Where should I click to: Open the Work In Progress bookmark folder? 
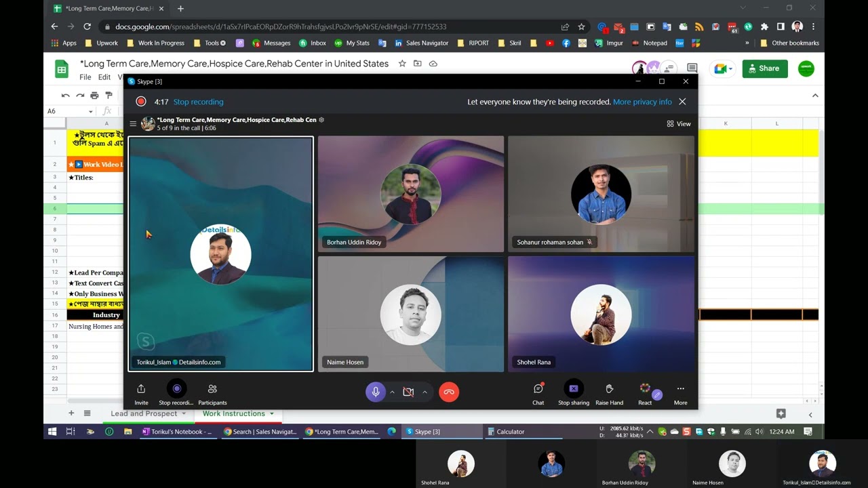click(x=155, y=43)
